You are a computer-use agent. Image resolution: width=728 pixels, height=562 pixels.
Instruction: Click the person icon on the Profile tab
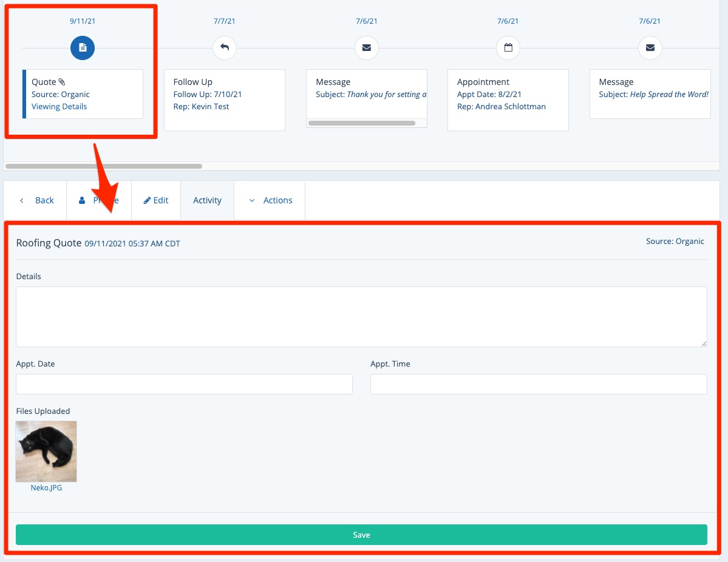tap(83, 200)
